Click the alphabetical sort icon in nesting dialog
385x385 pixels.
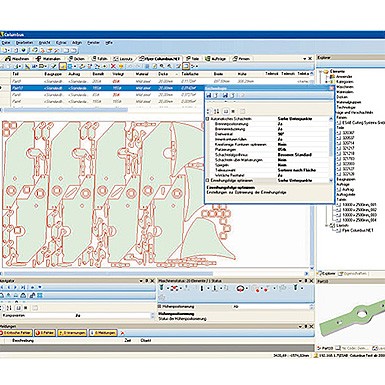pos(217,111)
